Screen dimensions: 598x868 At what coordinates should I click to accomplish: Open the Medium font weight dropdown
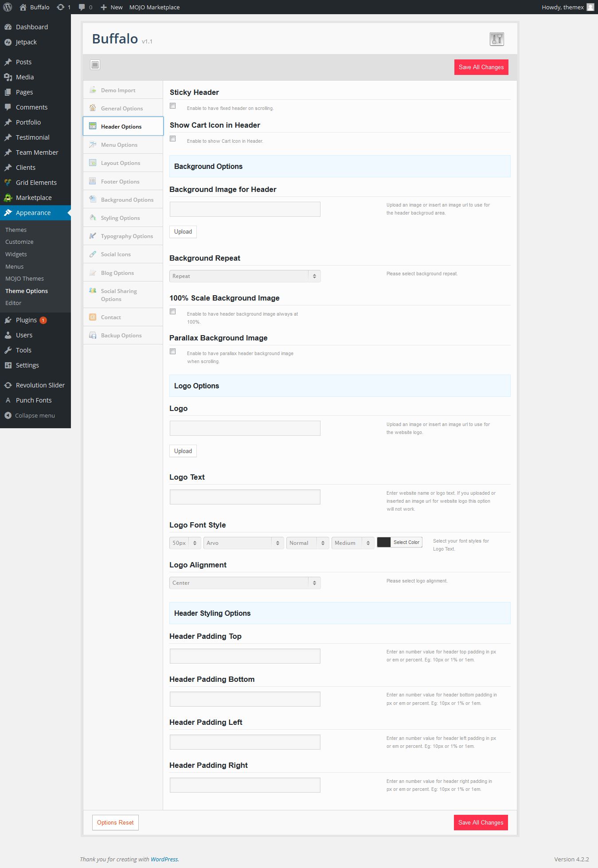tap(353, 543)
